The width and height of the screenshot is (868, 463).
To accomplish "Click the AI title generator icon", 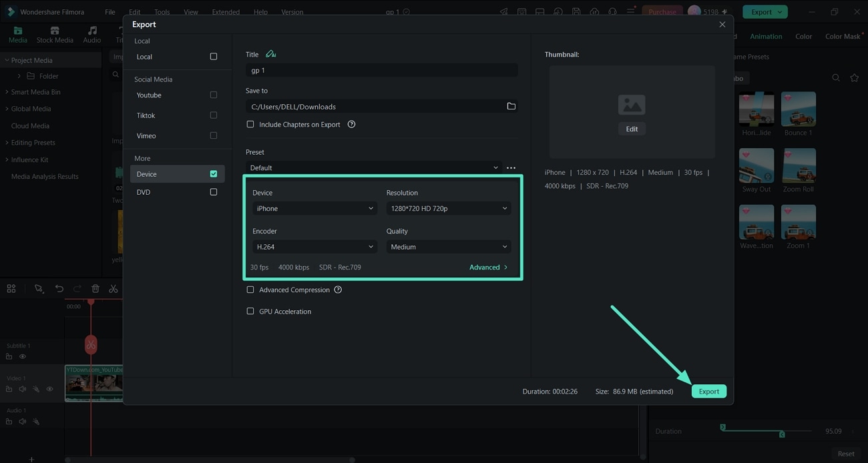I will point(270,54).
